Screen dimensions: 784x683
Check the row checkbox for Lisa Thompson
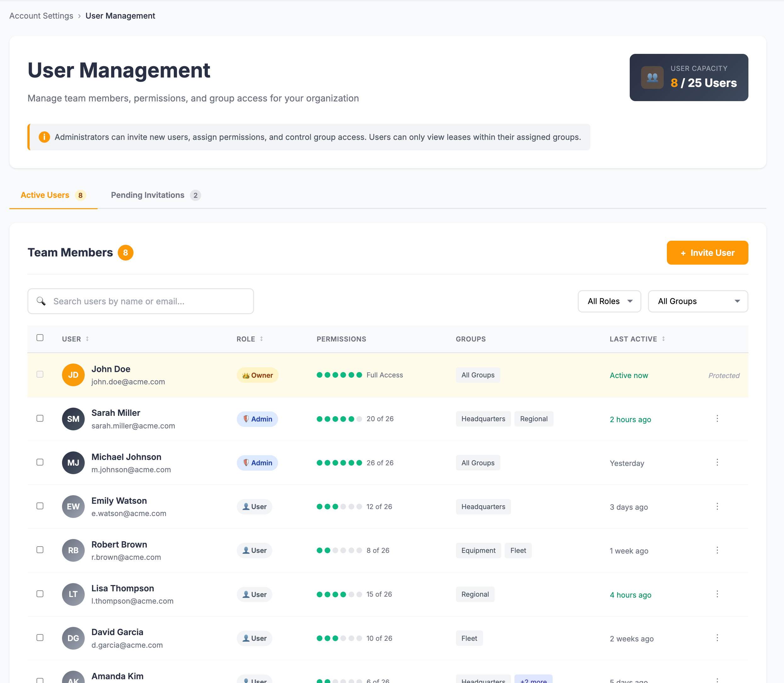(x=40, y=594)
